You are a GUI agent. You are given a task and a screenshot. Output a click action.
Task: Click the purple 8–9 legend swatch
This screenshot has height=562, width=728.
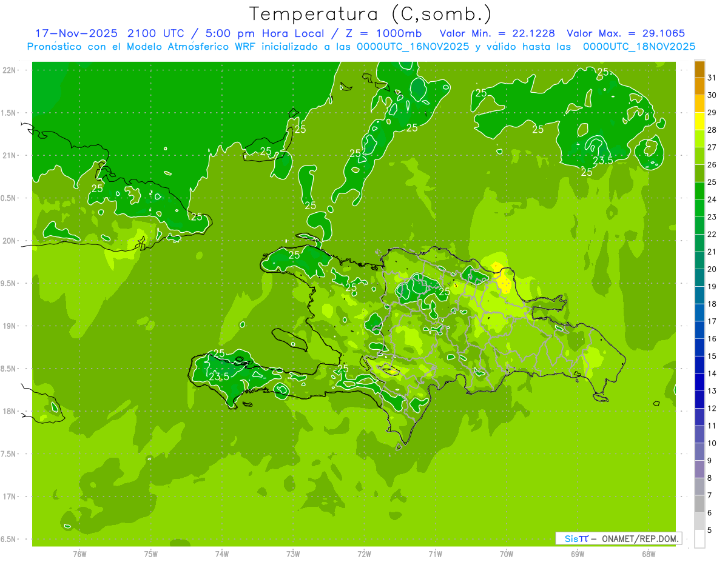point(699,469)
